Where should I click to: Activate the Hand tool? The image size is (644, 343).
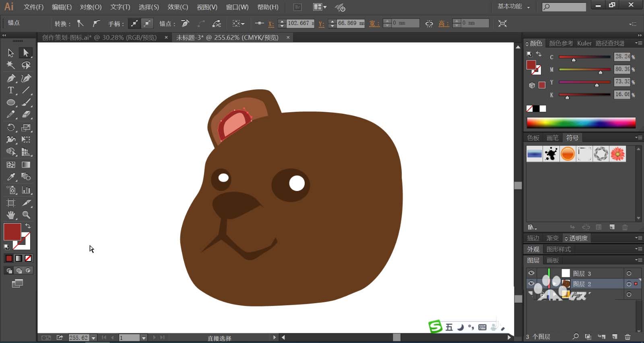tap(11, 215)
